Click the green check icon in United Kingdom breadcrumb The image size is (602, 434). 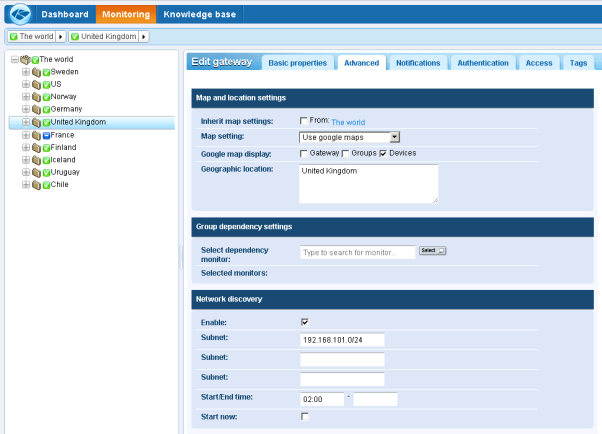75,37
